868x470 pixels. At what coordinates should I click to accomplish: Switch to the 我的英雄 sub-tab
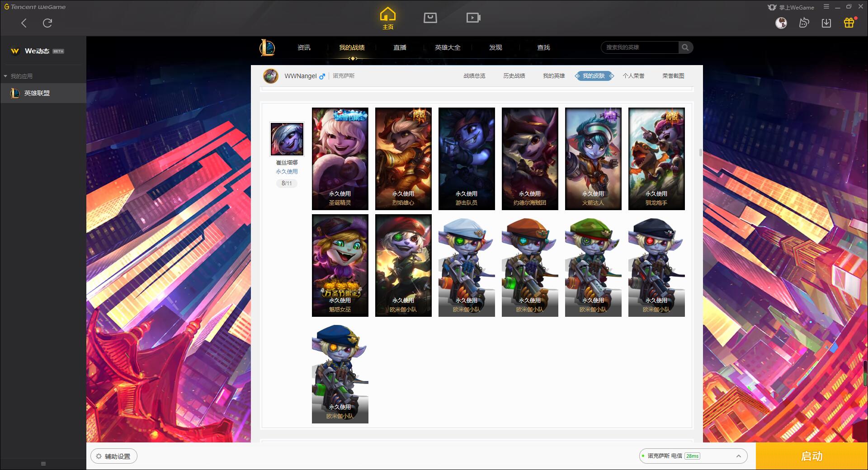[554, 76]
